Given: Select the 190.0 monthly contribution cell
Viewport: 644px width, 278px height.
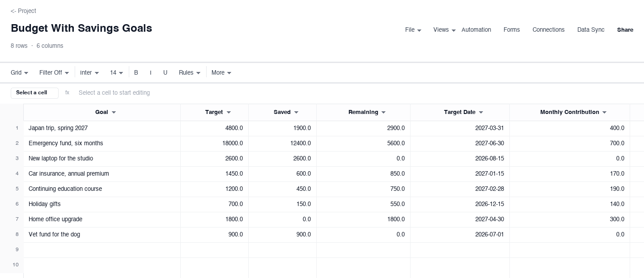Looking at the screenshot, I should (x=570, y=189).
